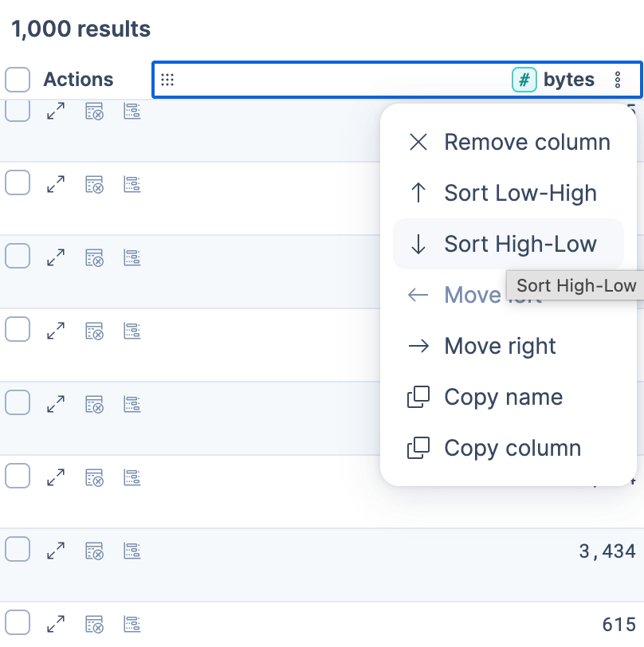Check the second row's selection checkbox
The image size is (644, 647).
pos(18,182)
